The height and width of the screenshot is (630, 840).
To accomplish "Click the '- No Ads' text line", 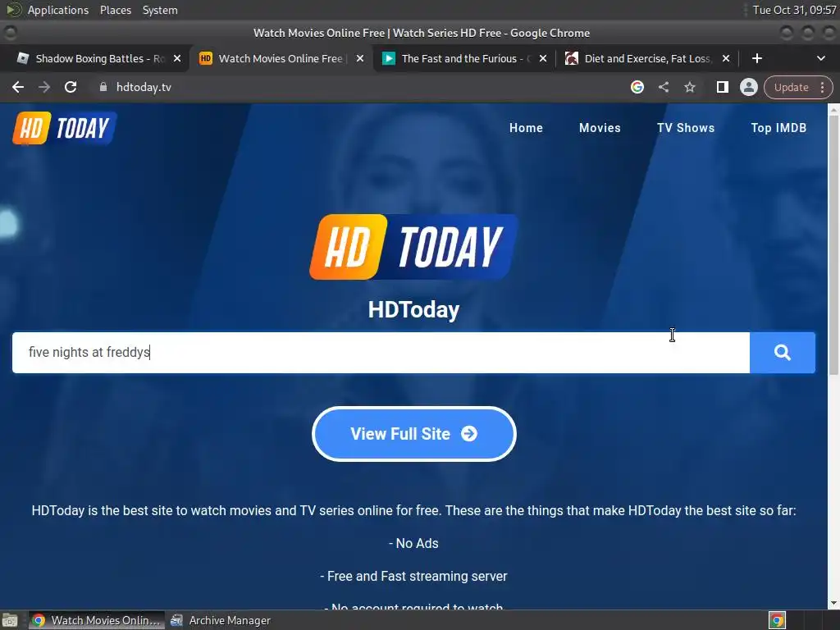I will point(413,543).
